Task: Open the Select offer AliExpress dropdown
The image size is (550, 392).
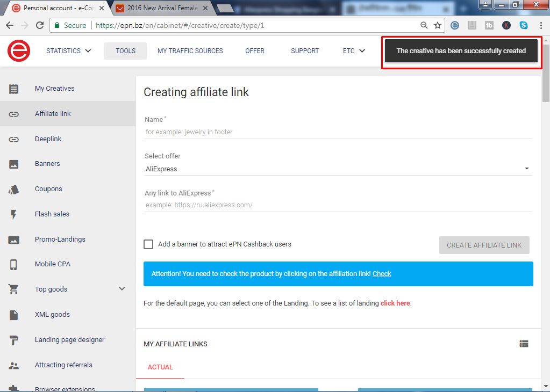Action: [338, 169]
